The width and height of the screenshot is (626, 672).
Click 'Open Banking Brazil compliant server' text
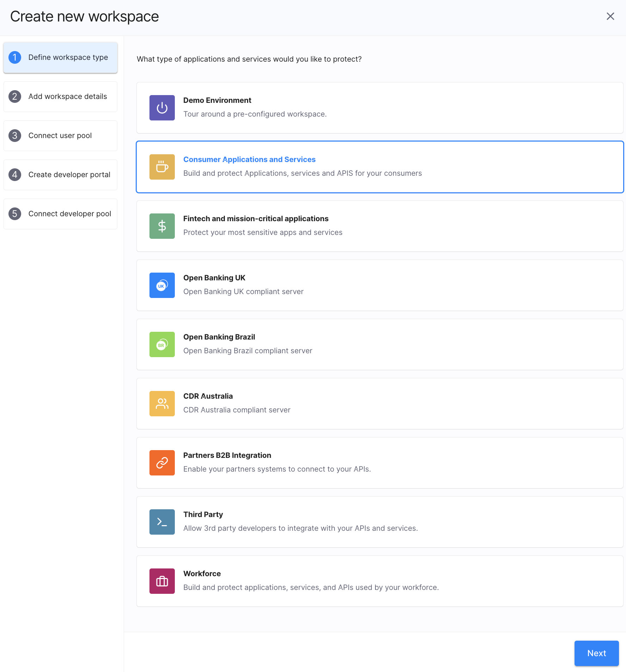248,351
